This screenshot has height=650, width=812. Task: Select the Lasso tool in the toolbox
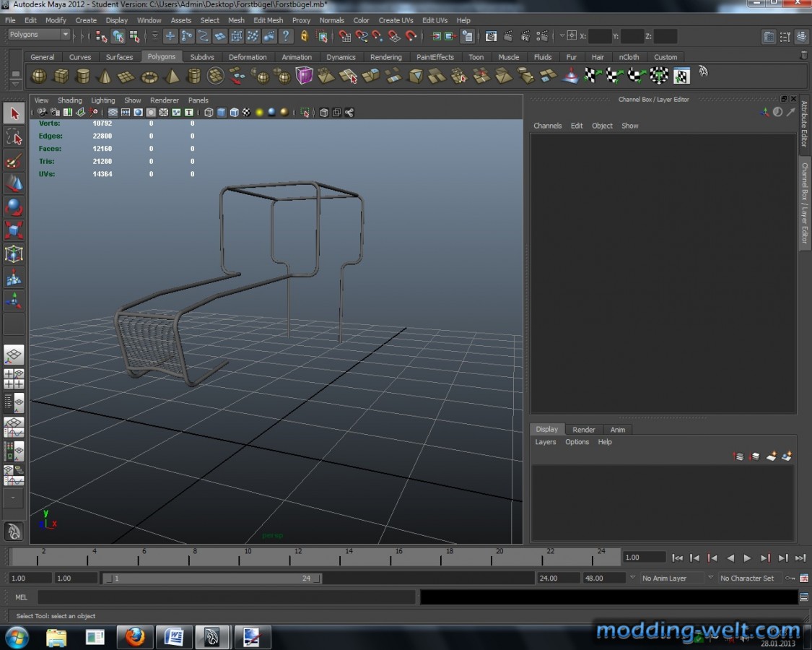pos(14,137)
